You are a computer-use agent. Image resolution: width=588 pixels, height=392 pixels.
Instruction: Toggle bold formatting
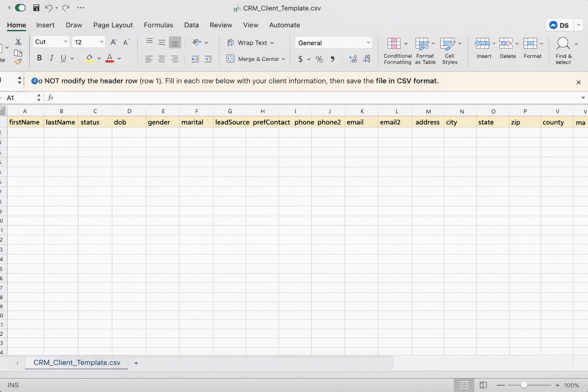[39, 58]
